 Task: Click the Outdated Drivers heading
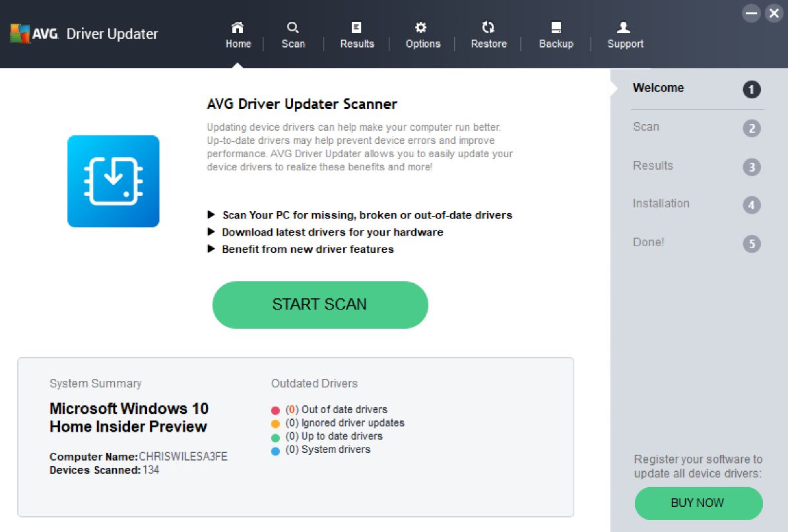point(315,383)
